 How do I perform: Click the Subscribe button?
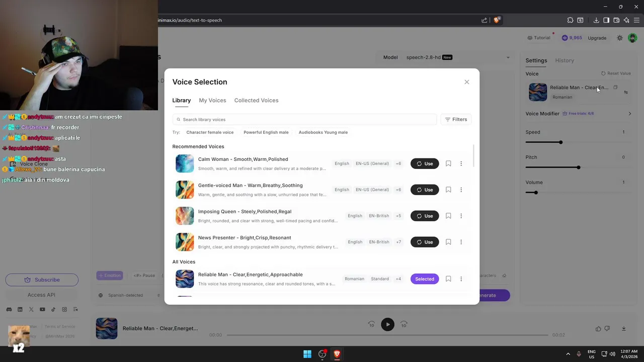(x=42, y=280)
